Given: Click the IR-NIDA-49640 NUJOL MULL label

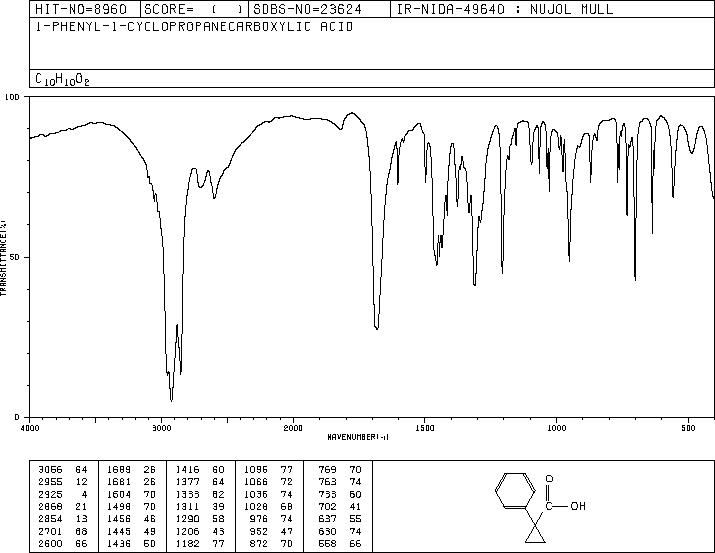Looking at the screenshot, I should point(505,9).
